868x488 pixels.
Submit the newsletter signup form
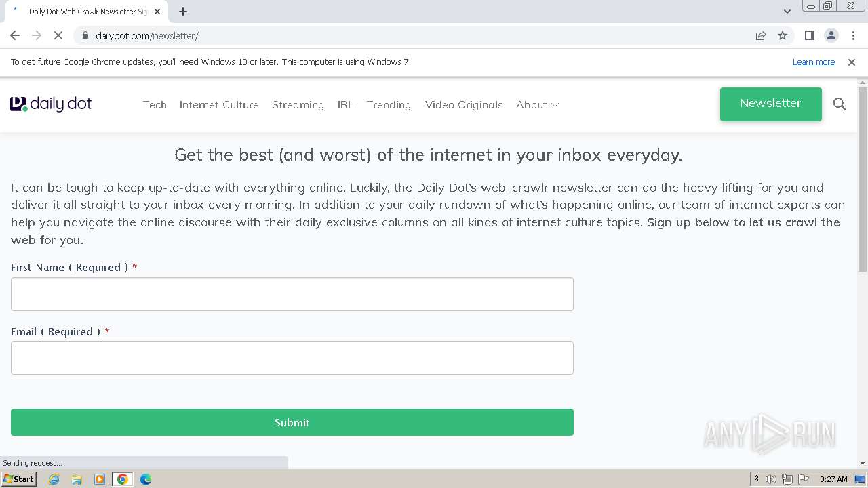(x=292, y=422)
